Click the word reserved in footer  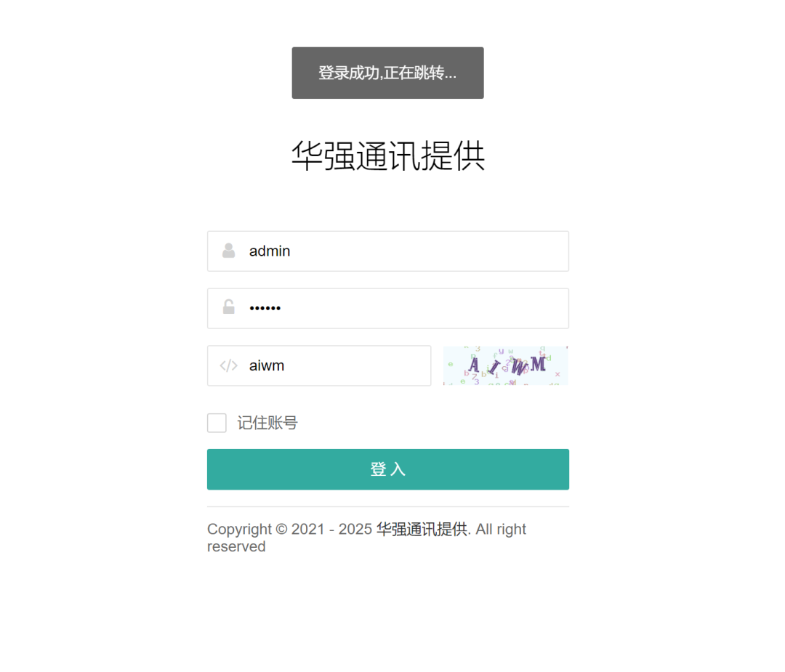click(x=236, y=546)
